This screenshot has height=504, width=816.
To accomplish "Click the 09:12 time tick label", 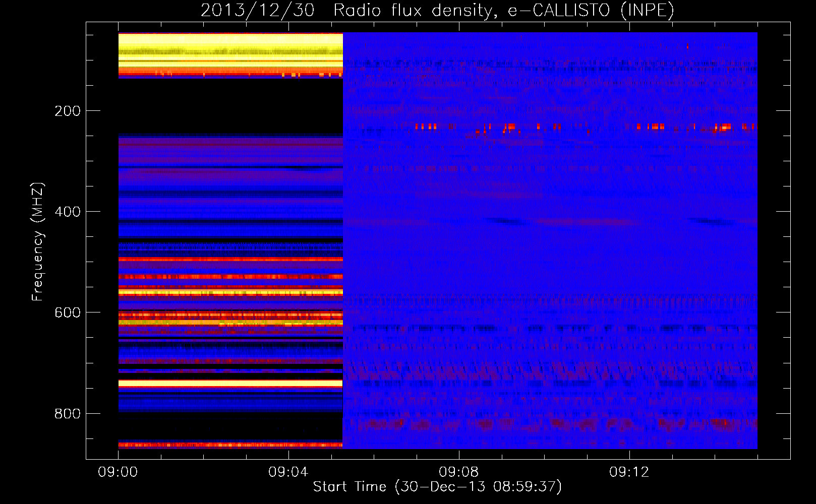I will click(x=629, y=472).
